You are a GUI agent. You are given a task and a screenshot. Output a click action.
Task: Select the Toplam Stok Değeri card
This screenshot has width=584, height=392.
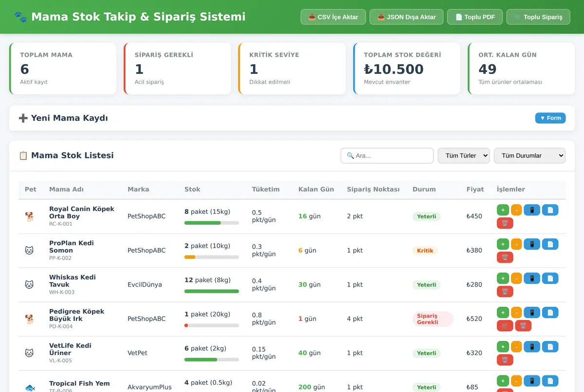pyautogui.click(x=406, y=69)
